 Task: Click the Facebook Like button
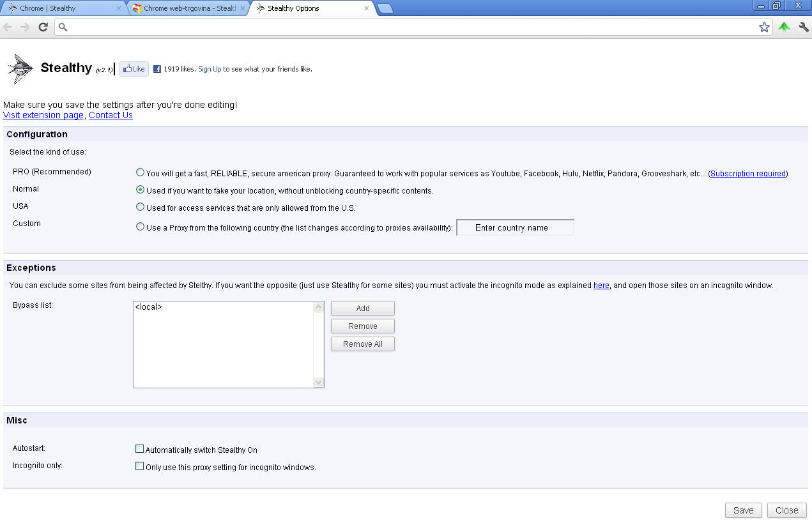click(x=134, y=69)
